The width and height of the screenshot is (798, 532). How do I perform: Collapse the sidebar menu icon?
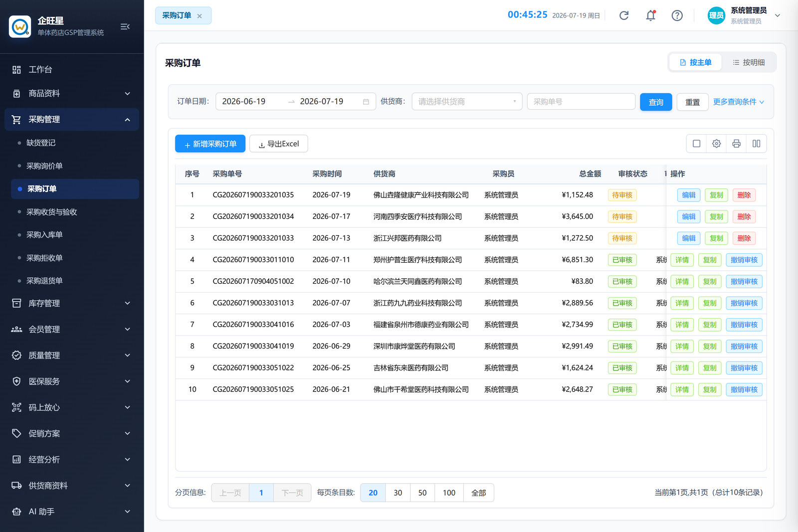(x=125, y=26)
